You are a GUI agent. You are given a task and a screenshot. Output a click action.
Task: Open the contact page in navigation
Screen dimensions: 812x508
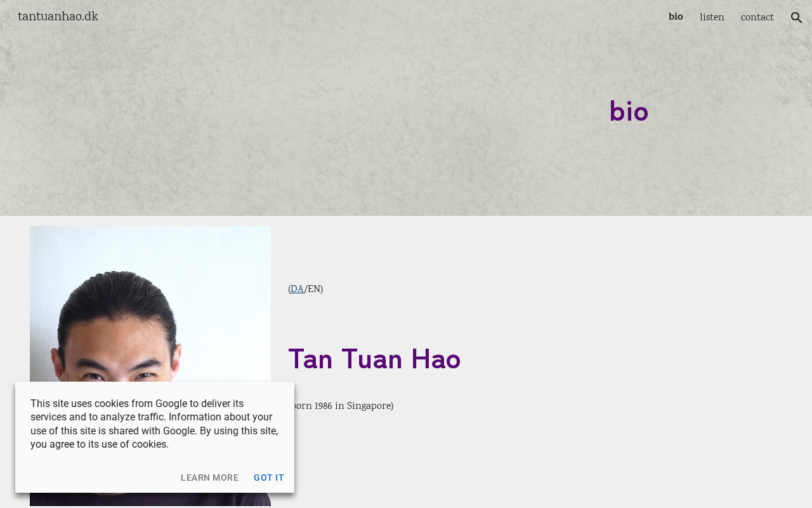[x=757, y=17]
